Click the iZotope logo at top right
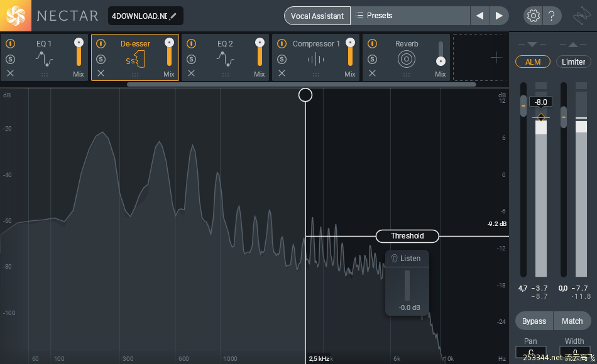Image resolution: width=597 pixels, height=364 pixels. (x=581, y=16)
